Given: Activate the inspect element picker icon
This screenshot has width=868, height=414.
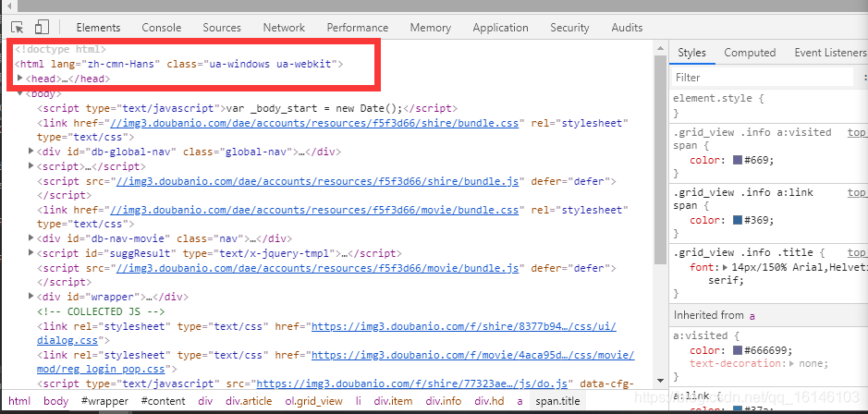Looking at the screenshot, I should click(x=18, y=27).
